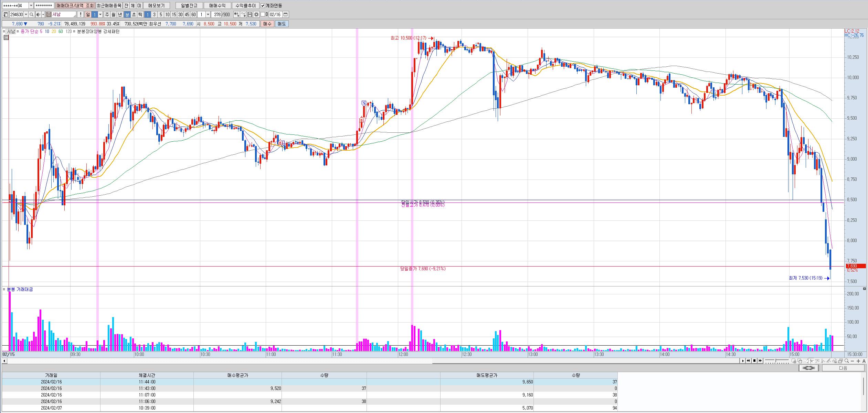Switch to the 매매수익 tab
868x413 pixels.
click(x=217, y=6)
